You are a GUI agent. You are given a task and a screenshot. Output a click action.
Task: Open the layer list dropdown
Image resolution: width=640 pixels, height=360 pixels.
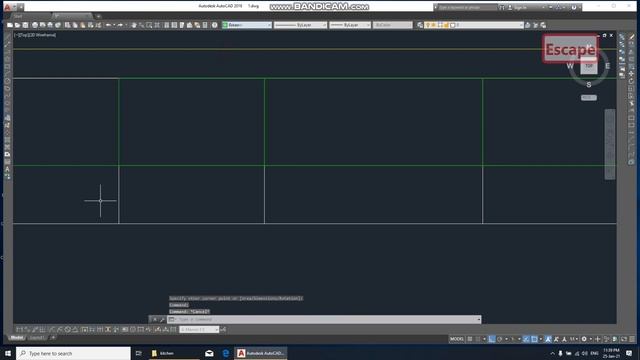473,25
